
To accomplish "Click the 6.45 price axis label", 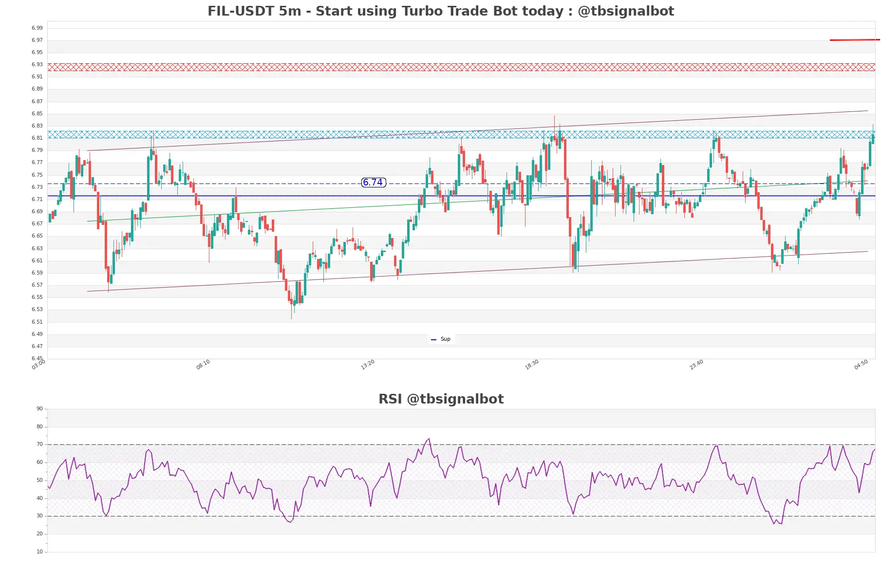I will 37,359.
